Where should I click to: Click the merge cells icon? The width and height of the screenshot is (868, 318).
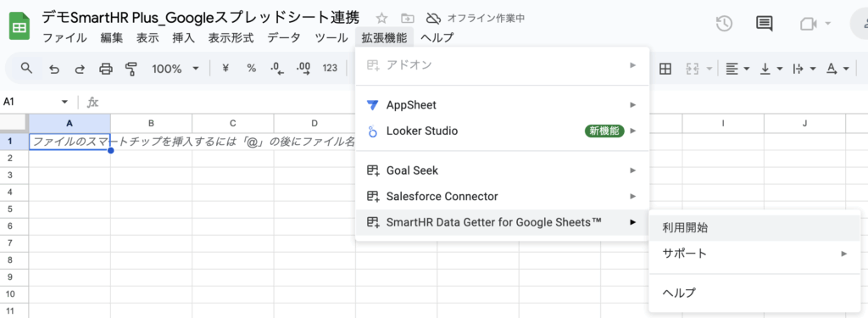(x=693, y=69)
